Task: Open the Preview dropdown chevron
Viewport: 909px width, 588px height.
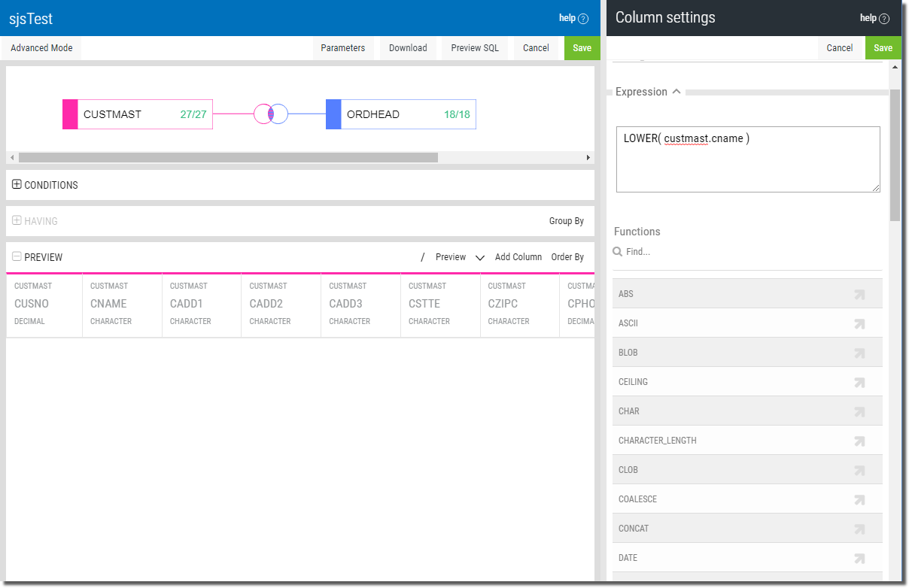Action: 479,257
